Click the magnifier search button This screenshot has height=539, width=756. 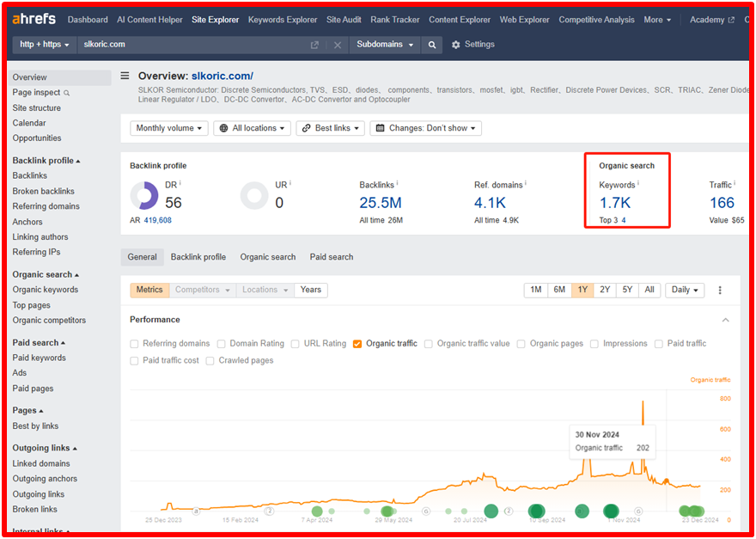pyautogui.click(x=432, y=45)
